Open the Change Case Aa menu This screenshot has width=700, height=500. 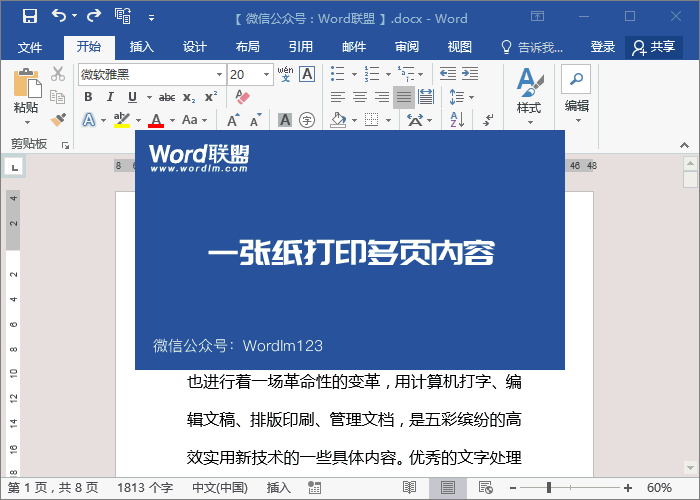point(195,120)
